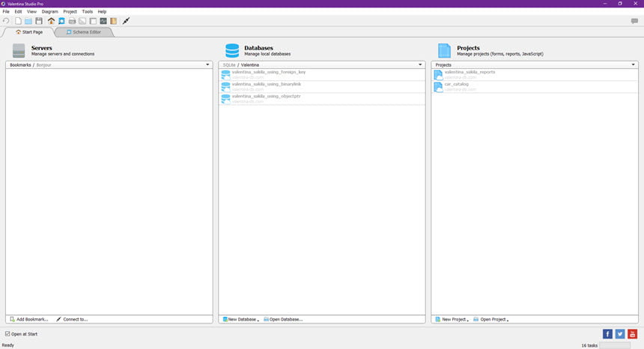
Task: Click the Connect to... button
Action: (72, 319)
